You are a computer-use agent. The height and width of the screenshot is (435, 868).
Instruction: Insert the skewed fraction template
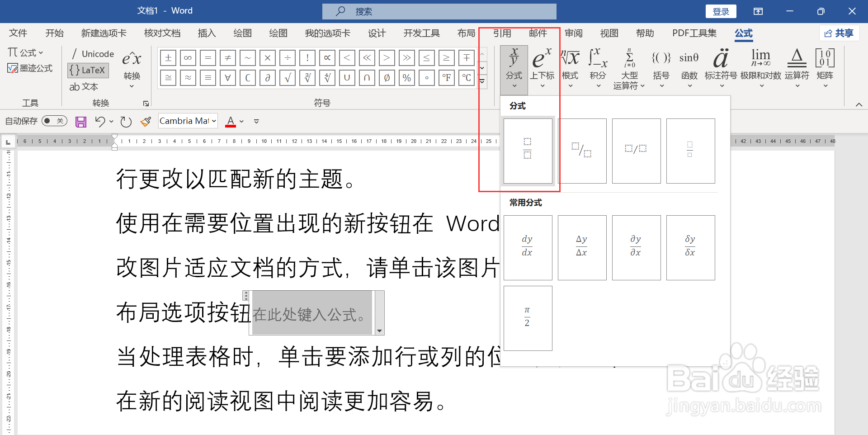coord(582,151)
